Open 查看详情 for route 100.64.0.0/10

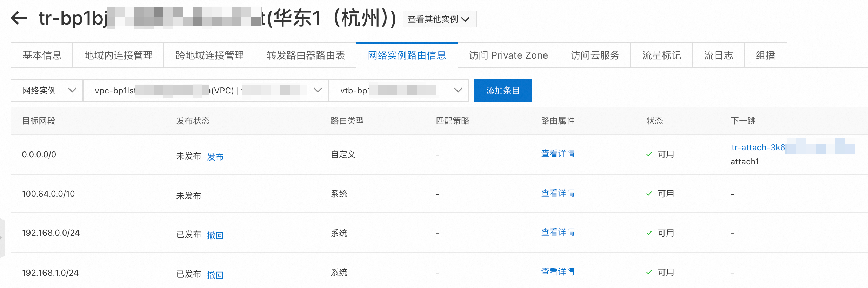click(557, 193)
